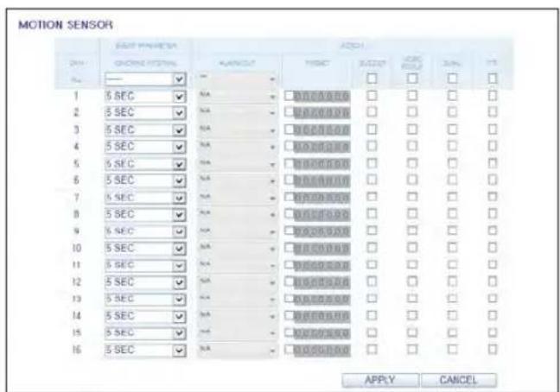560x392 pixels.
Task: Expand camera 13 alarm out dropdown
Action: pyautogui.click(x=238, y=300)
